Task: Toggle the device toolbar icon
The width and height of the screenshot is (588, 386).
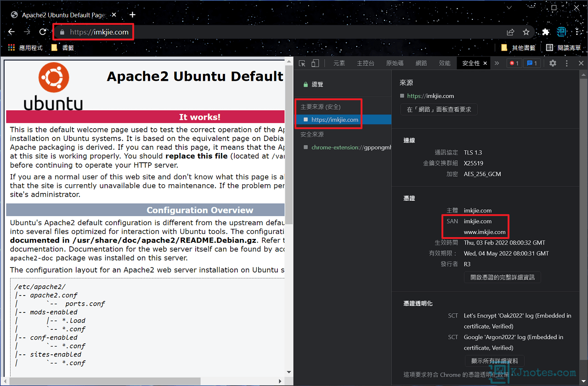Action: tap(315, 63)
